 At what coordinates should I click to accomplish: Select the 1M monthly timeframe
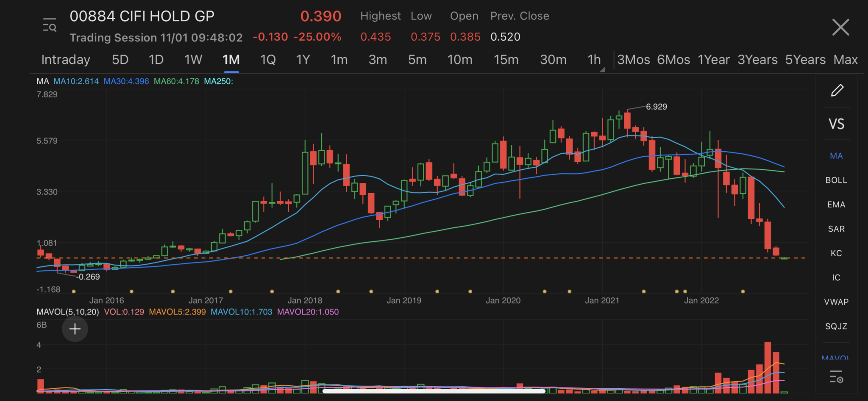click(x=231, y=60)
